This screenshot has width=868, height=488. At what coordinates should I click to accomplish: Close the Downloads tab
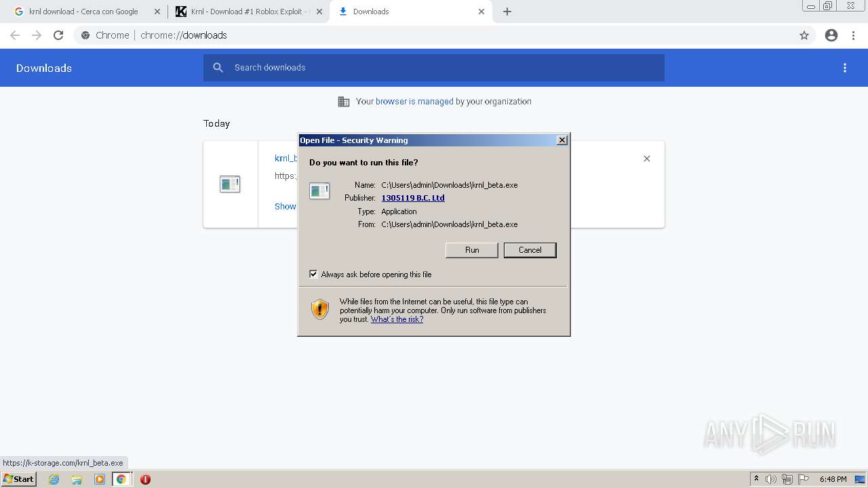coord(481,12)
